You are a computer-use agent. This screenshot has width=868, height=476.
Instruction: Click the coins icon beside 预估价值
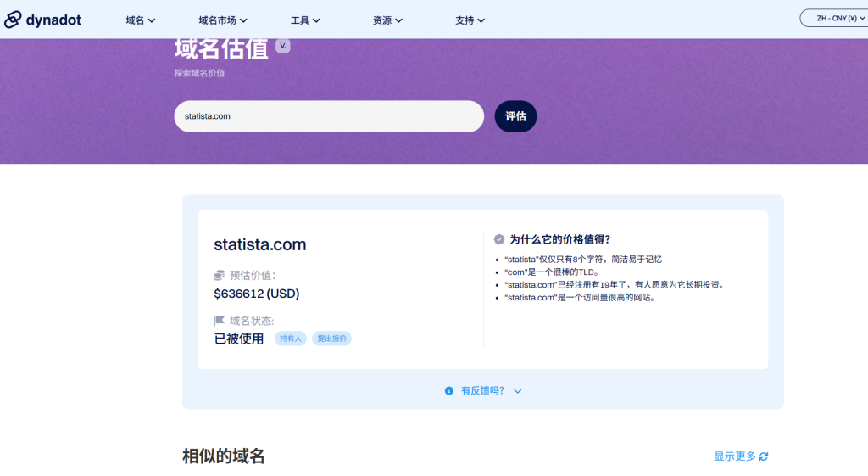[220, 276]
